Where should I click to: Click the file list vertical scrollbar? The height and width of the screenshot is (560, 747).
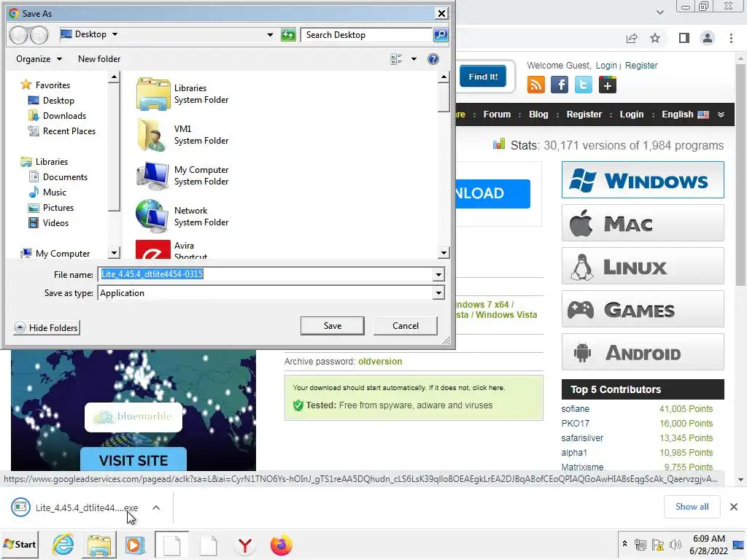(444, 164)
